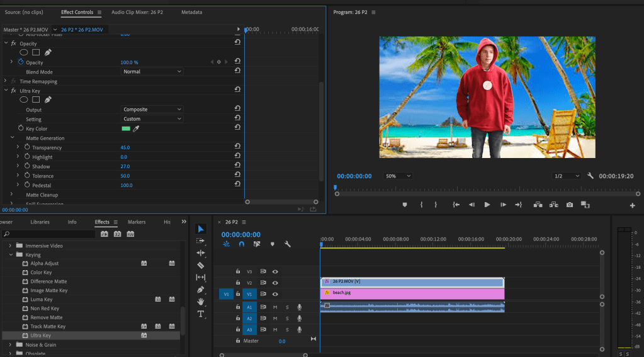Select the Pen tool in toolbar

(200, 290)
